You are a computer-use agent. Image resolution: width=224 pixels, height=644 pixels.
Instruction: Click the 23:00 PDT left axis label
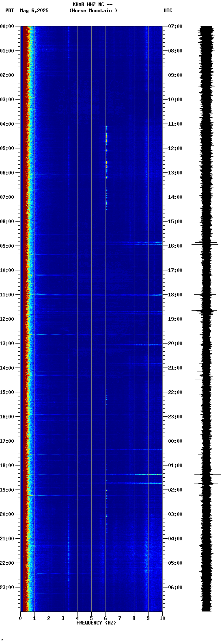[7, 587]
